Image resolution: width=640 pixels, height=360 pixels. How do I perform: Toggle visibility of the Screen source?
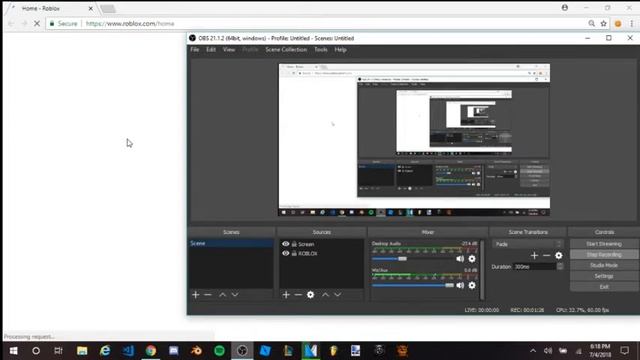tap(286, 244)
